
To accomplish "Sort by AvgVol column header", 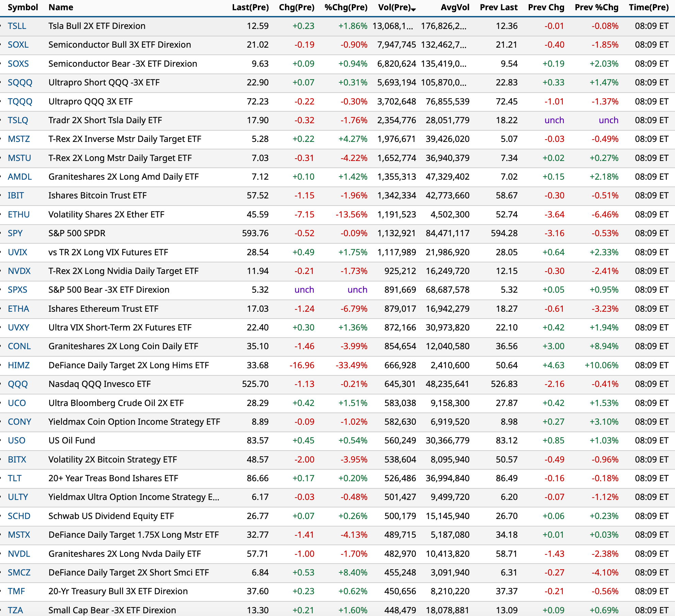I will 455,7.
